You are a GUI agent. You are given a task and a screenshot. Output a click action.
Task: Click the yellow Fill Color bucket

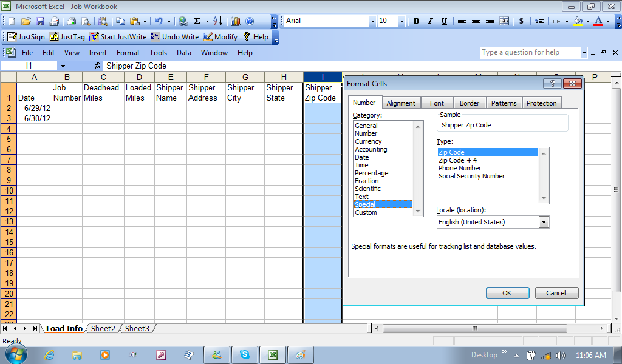click(578, 21)
